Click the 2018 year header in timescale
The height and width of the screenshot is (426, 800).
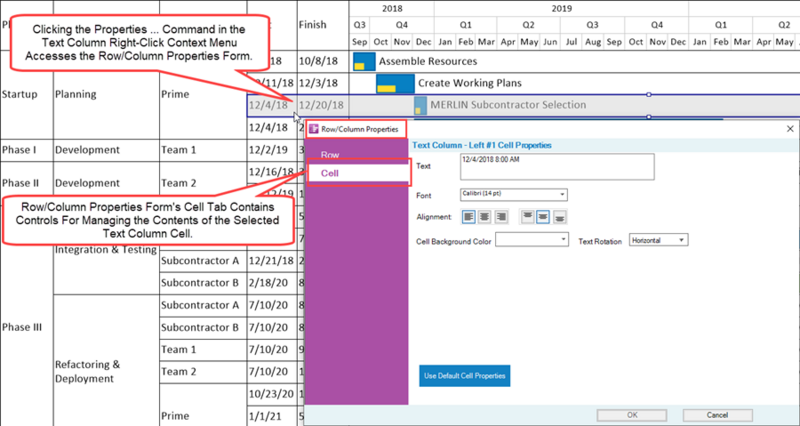[392, 9]
